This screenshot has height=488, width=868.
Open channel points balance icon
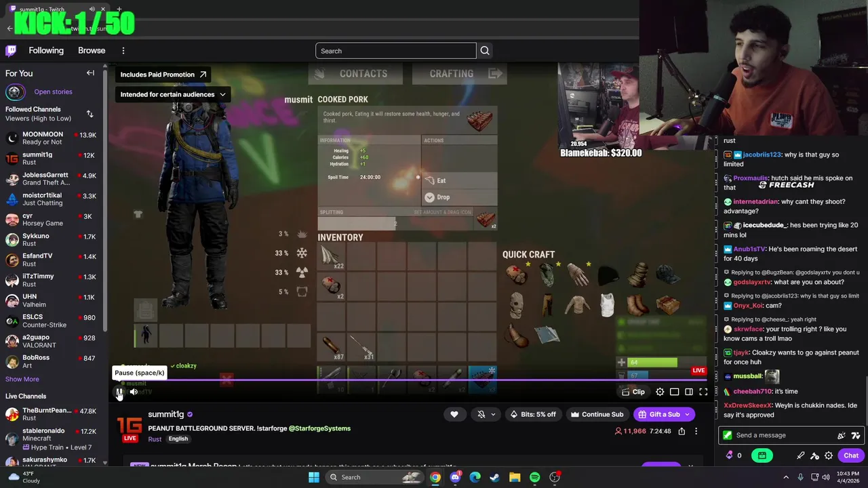[734, 455]
